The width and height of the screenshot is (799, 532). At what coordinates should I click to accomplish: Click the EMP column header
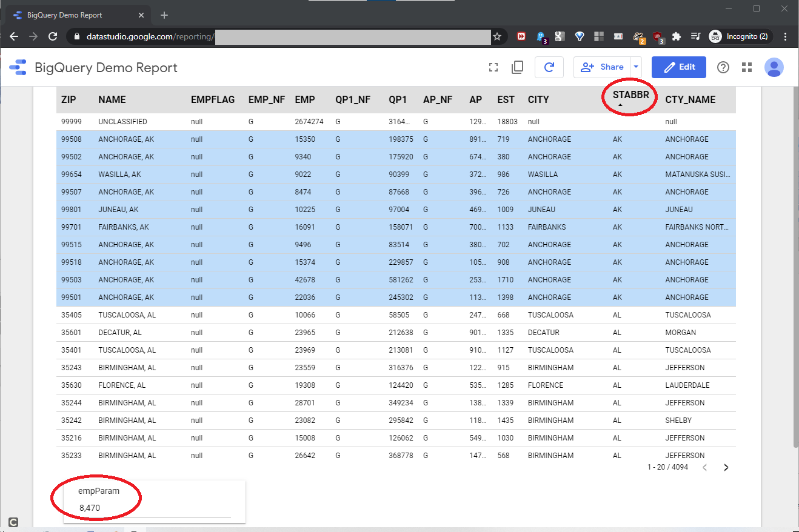coord(305,99)
